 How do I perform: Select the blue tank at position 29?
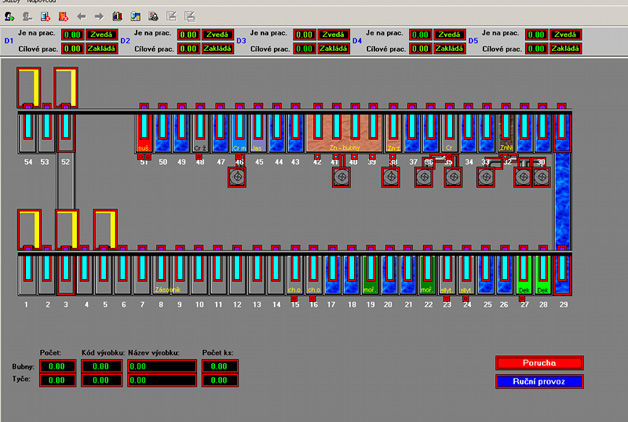(562, 275)
